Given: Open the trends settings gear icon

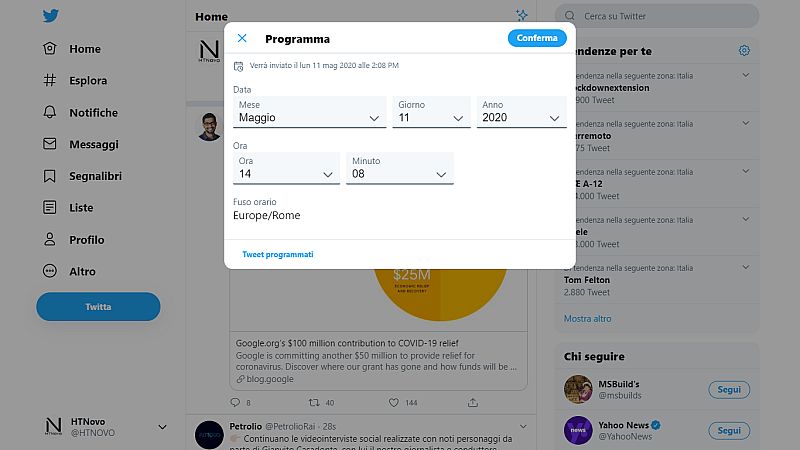Looking at the screenshot, I should pyautogui.click(x=744, y=50).
